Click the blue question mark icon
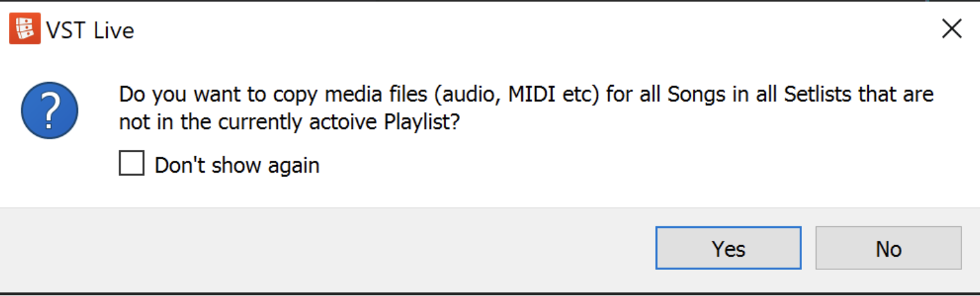This screenshot has height=296, width=980. point(50,110)
